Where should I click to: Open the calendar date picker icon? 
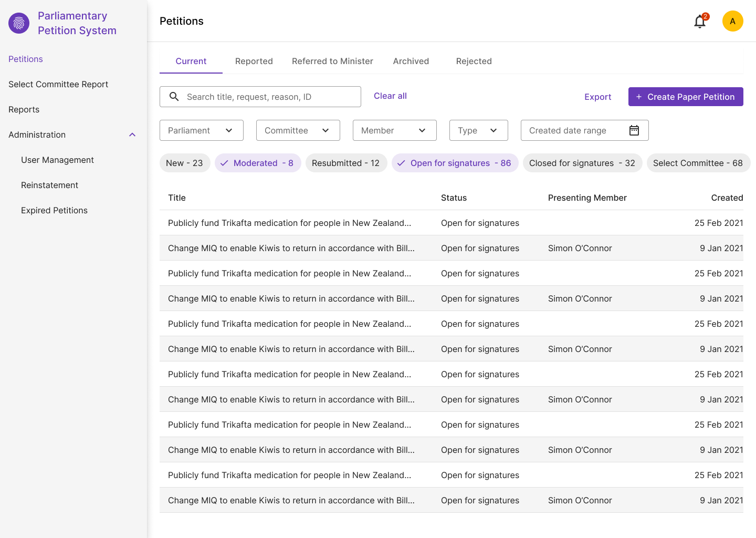click(x=634, y=130)
